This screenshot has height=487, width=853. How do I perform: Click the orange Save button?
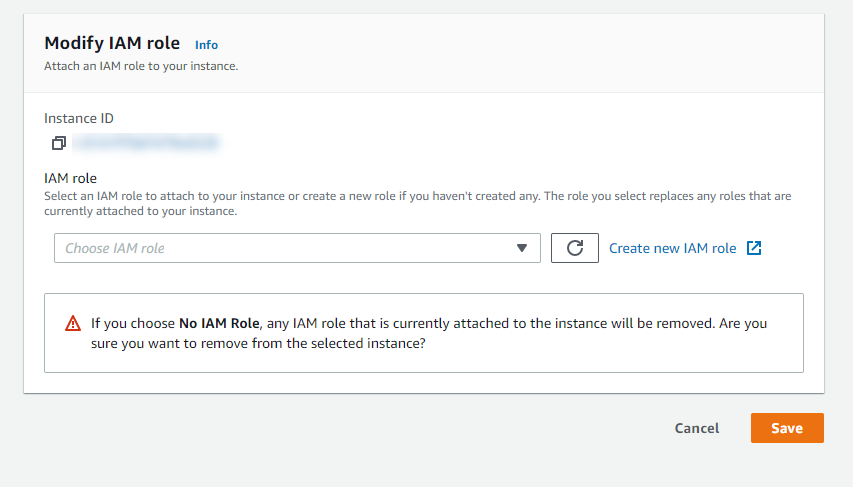click(x=787, y=428)
